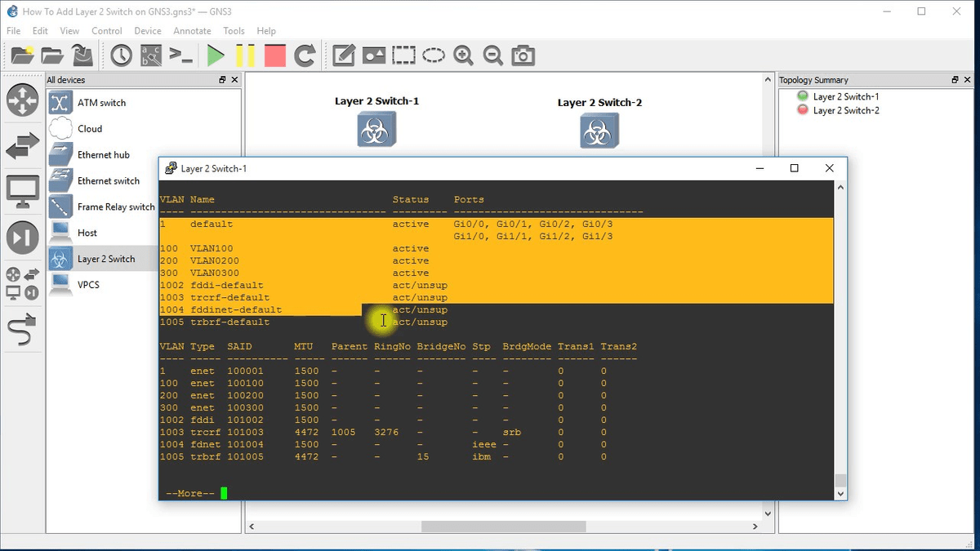Select the Insert picture tool

pos(374,56)
